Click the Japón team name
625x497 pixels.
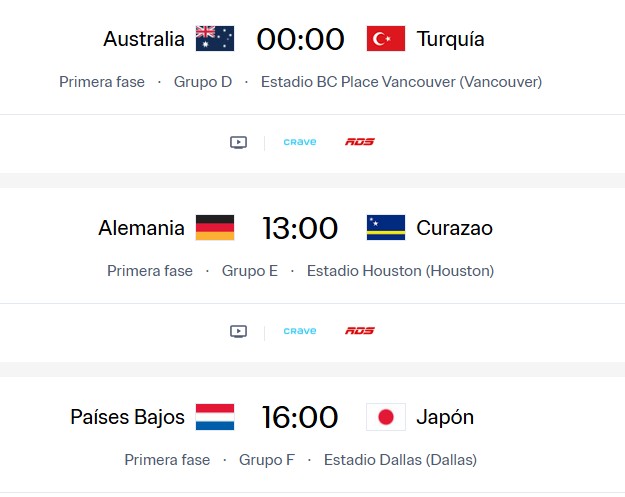point(445,417)
